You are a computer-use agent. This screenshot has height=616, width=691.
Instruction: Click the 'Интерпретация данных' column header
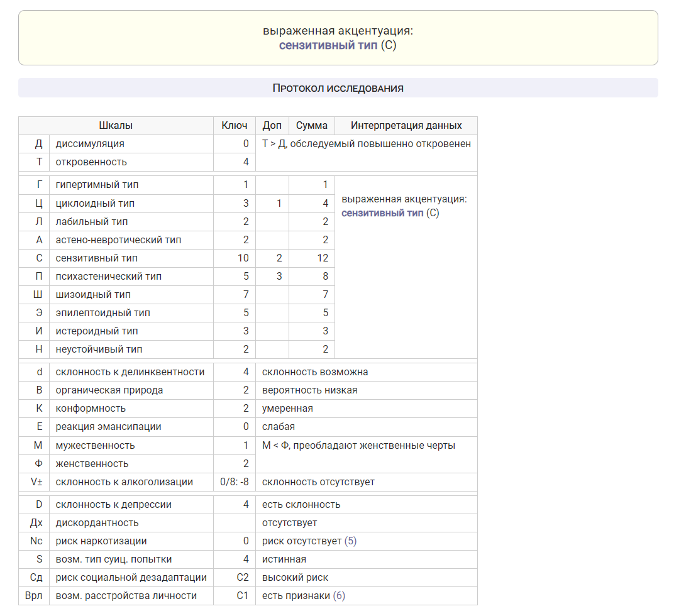pyautogui.click(x=406, y=126)
